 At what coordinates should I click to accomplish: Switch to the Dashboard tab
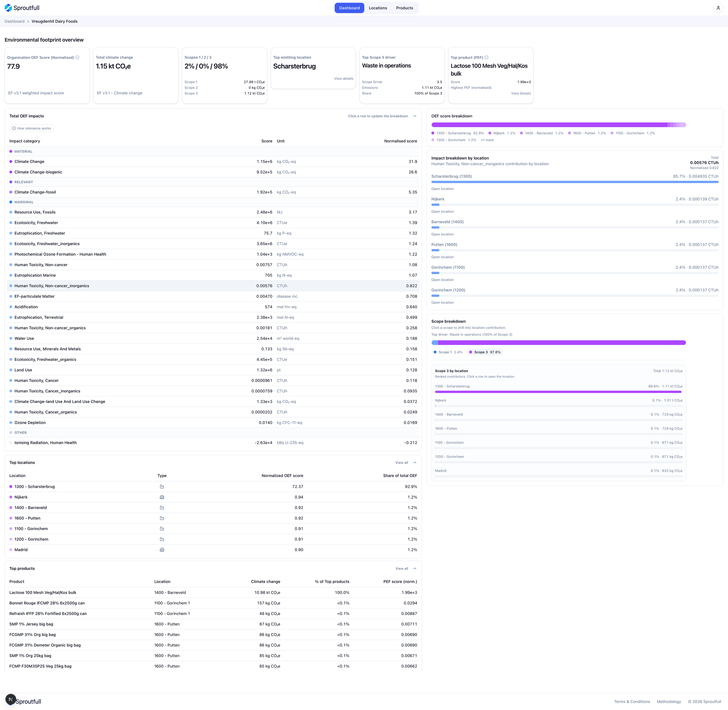coord(349,8)
